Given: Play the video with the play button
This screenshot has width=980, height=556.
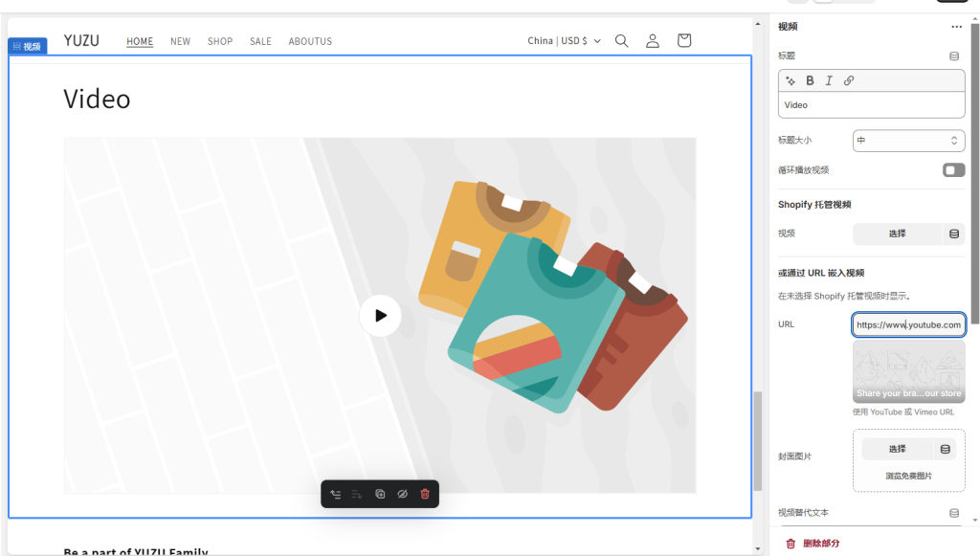Looking at the screenshot, I should point(380,316).
